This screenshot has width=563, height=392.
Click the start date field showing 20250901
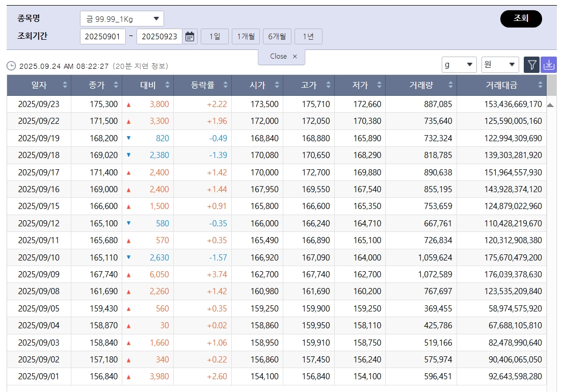point(103,36)
